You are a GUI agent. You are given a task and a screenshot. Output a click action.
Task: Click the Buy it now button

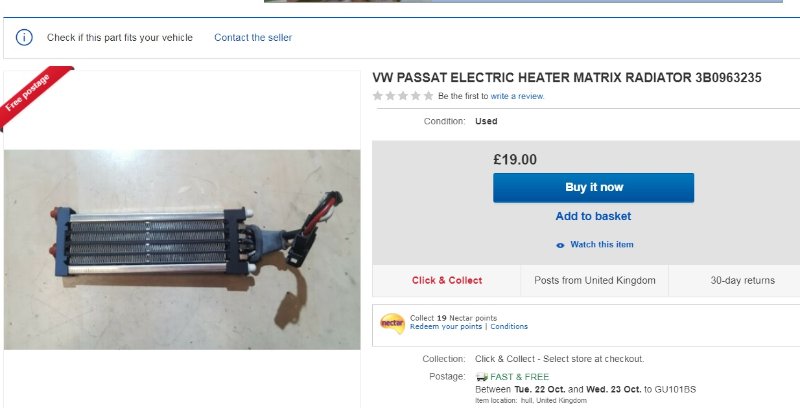[x=593, y=188]
